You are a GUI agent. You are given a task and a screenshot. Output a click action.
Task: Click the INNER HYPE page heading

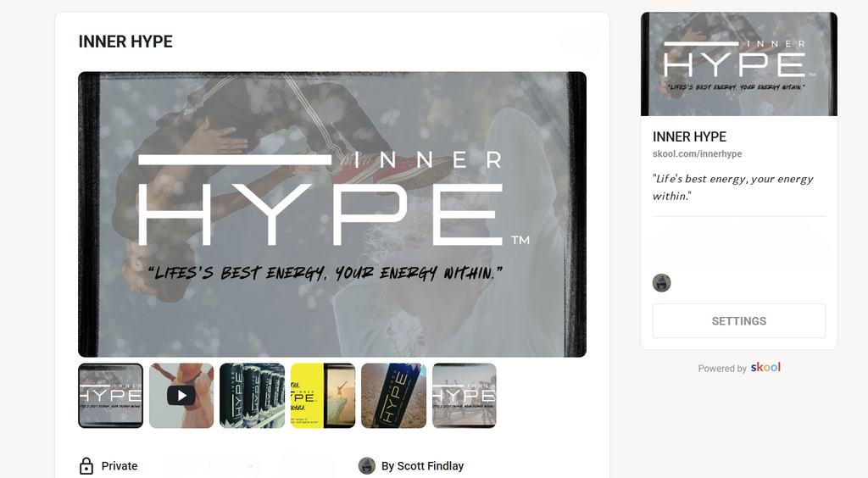125,42
